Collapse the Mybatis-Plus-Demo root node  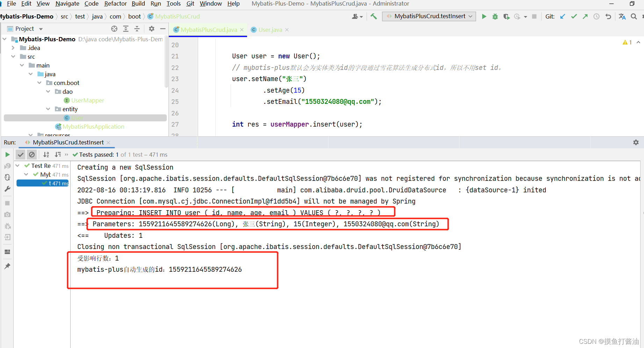pos(5,39)
